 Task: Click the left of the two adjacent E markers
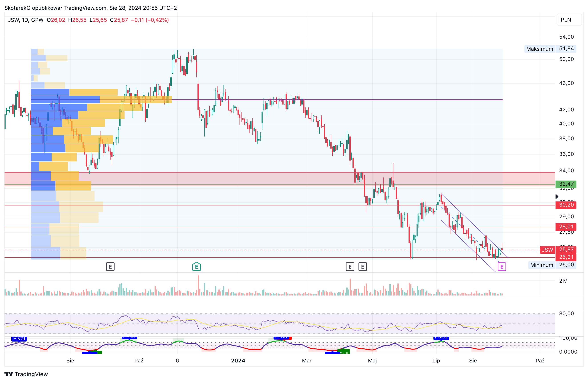(350, 267)
